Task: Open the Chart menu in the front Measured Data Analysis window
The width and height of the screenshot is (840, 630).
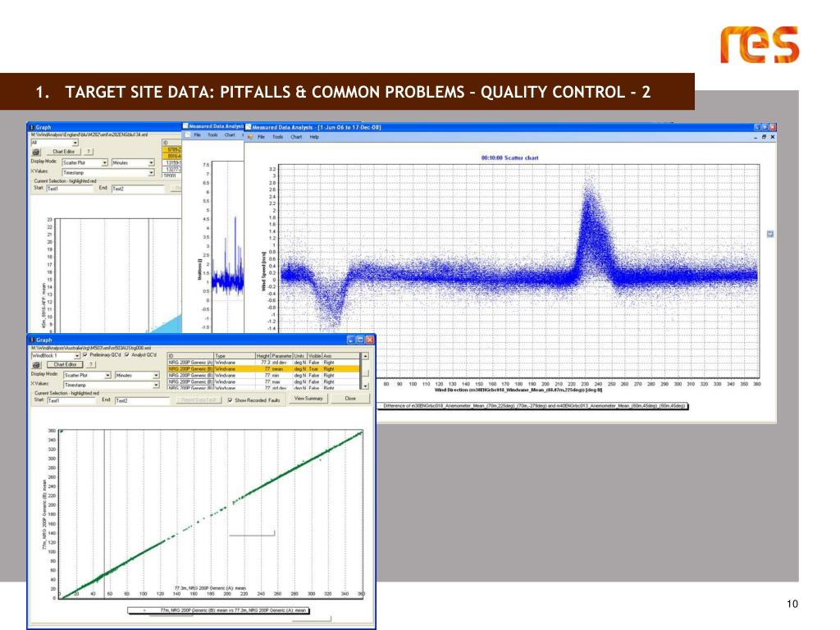Action: point(296,137)
